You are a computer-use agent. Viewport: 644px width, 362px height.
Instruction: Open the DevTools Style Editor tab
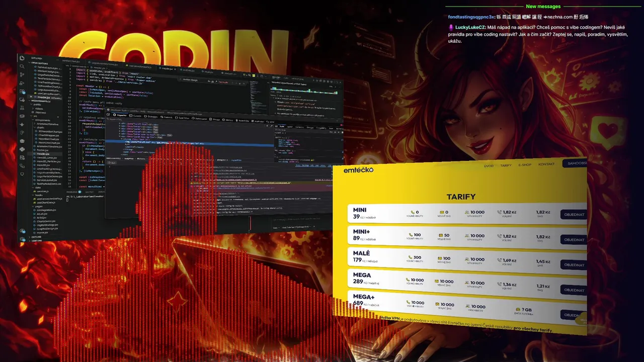coord(182,118)
